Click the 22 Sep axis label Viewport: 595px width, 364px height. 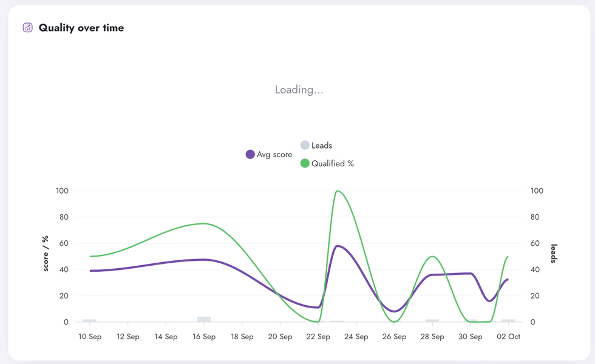click(318, 336)
